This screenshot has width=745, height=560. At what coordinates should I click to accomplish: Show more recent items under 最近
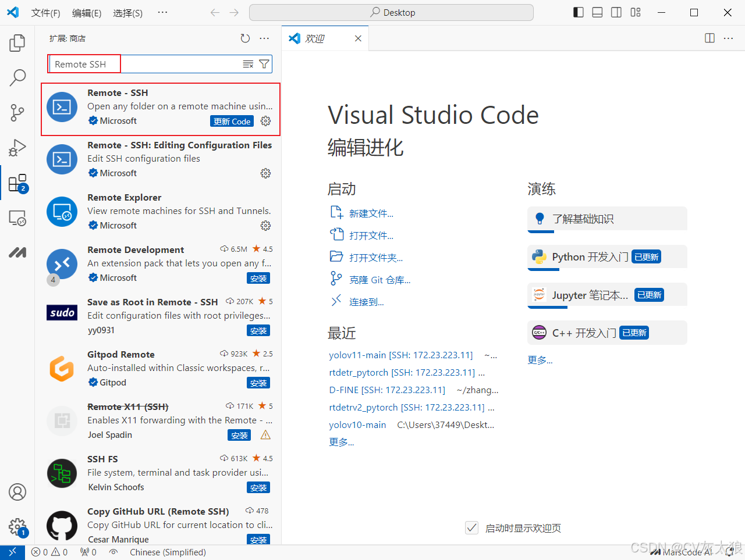pyautogui.click(x=341, y=442)
